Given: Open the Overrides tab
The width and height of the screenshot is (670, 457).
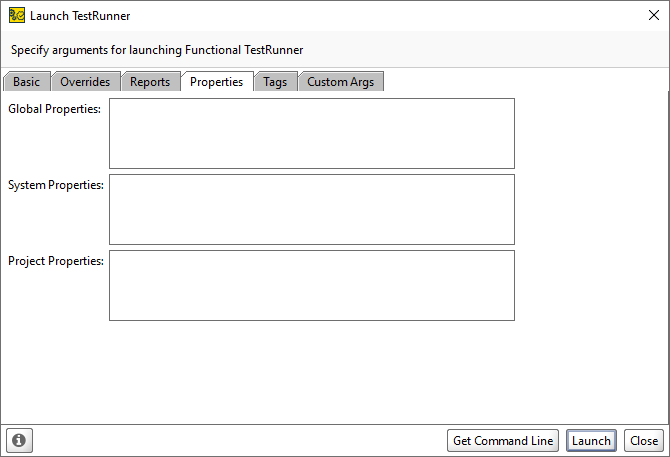Looking at the screenshot, I should click(x=85, y=82).
